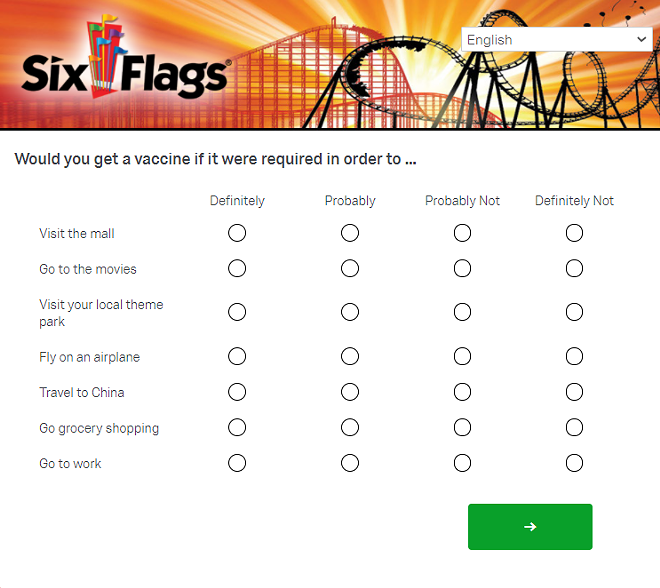660x588 pixels.
Task: Open the English language dropdown
Action: pos(556,40)
